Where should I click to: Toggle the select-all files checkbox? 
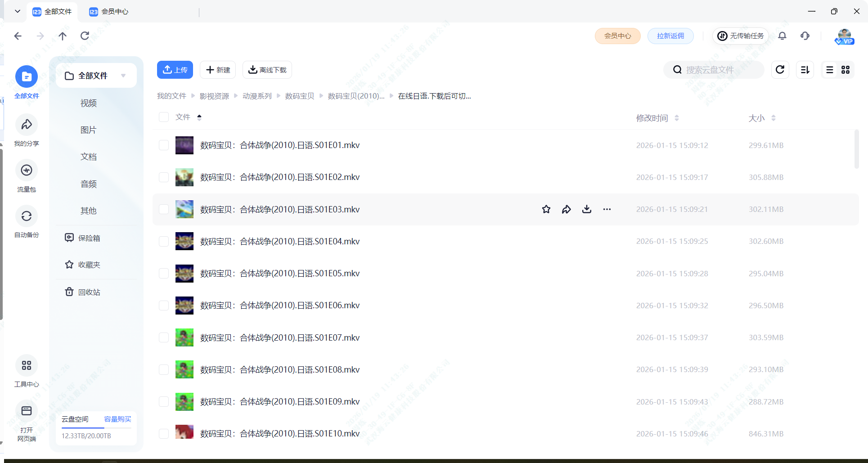tap(164, 117)
